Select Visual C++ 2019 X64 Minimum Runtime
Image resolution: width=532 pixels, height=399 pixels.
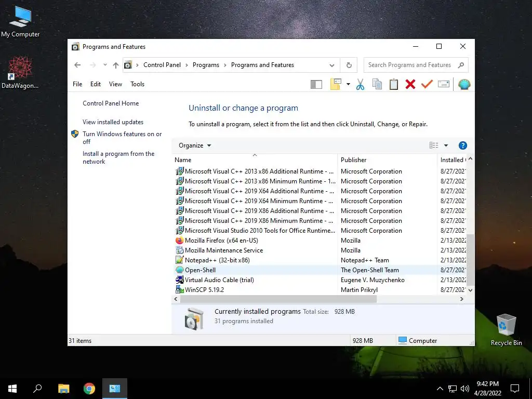[320, 201]
